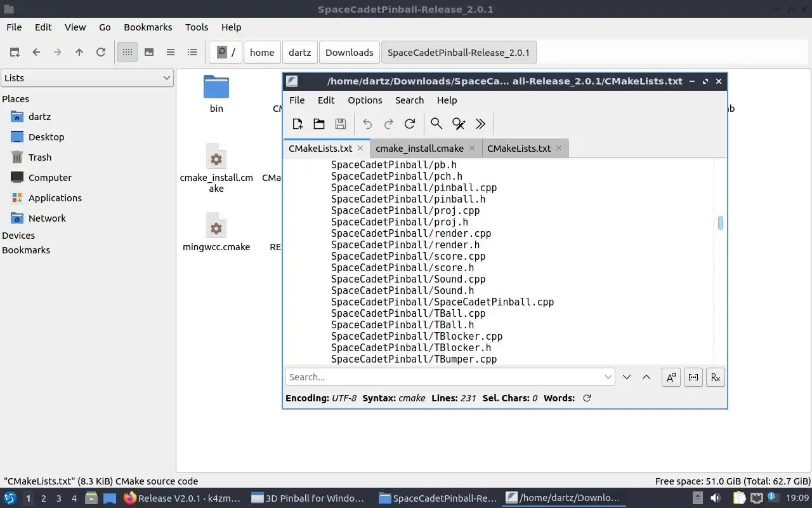Undo the last edit in the text editor

[x=367, y=124]
